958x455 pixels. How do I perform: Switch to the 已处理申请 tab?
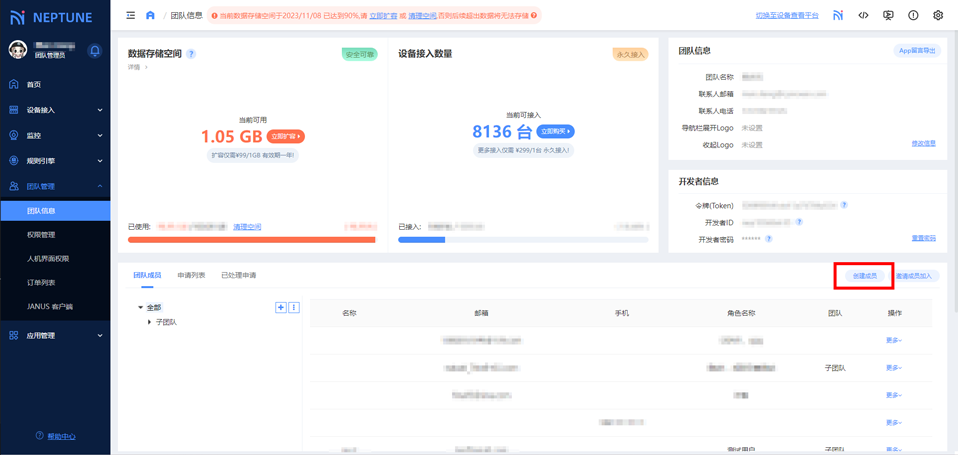(x=238, y=275)
